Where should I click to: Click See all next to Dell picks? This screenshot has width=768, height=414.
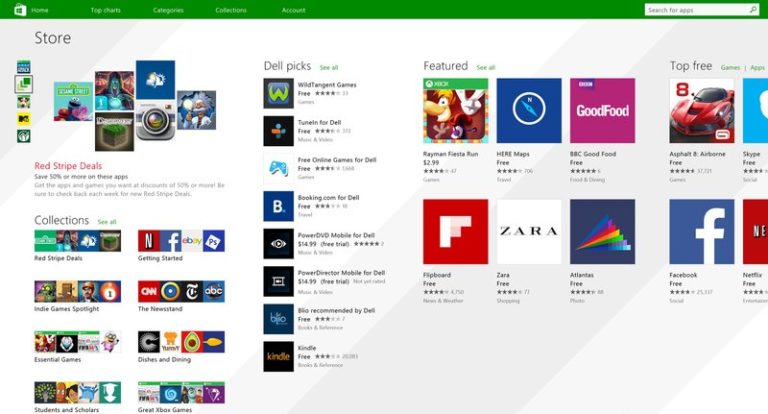[329, 68]
